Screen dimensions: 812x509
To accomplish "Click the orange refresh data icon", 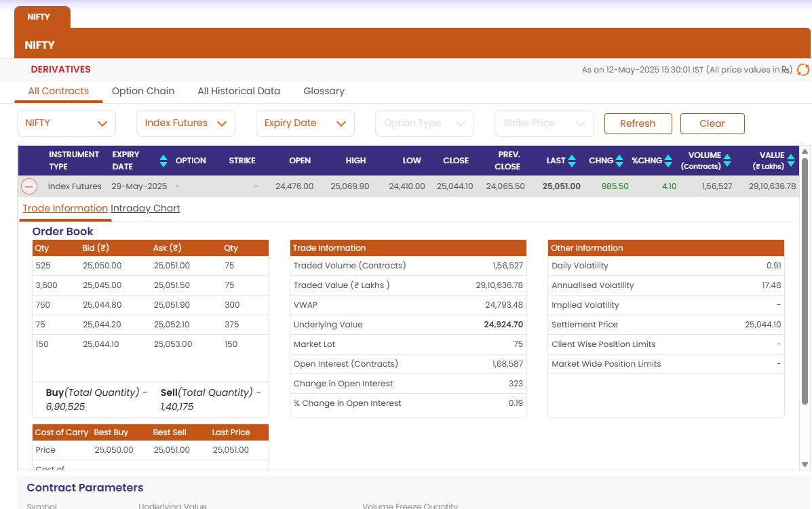I will pyautogui.click(x=803, y=69).
